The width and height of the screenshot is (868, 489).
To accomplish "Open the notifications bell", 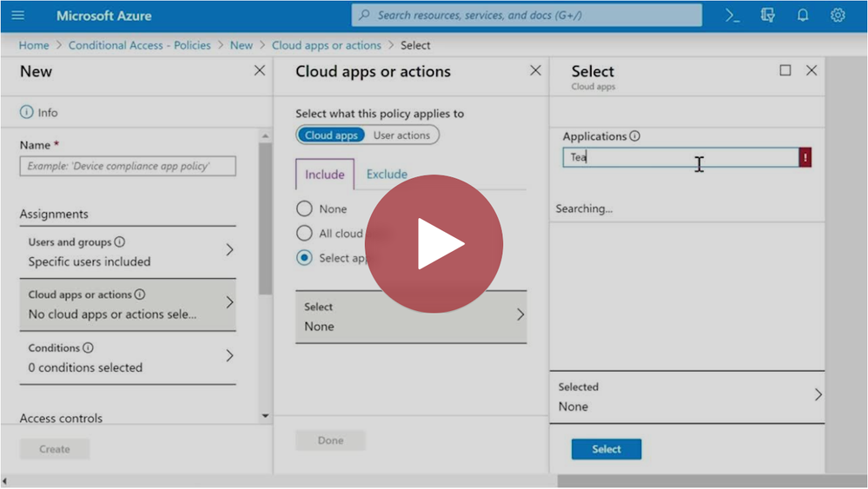I will click(803, 15).
